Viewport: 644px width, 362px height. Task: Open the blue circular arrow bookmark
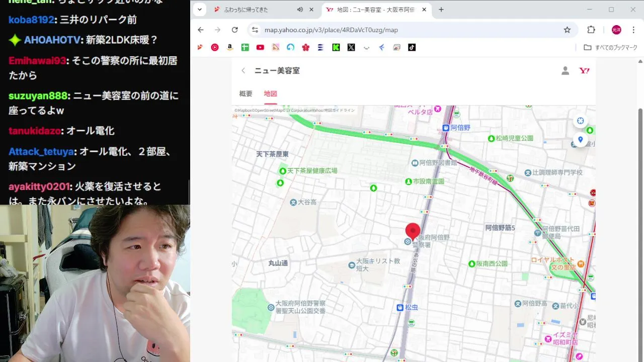tap(290, 47)
